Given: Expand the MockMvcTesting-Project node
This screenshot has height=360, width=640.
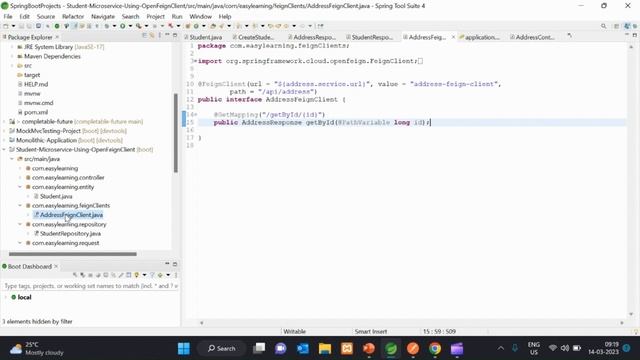Looking at the screenshot, I should point(4,131).
